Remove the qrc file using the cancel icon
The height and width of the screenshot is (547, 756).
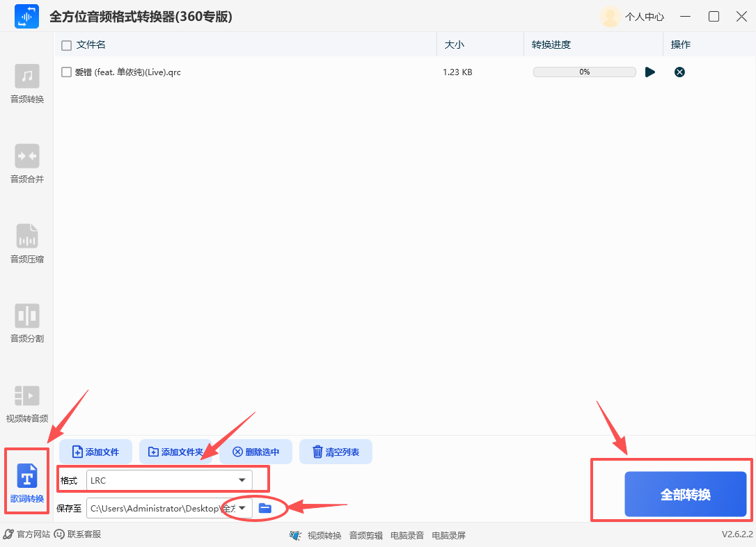(679, 72)
